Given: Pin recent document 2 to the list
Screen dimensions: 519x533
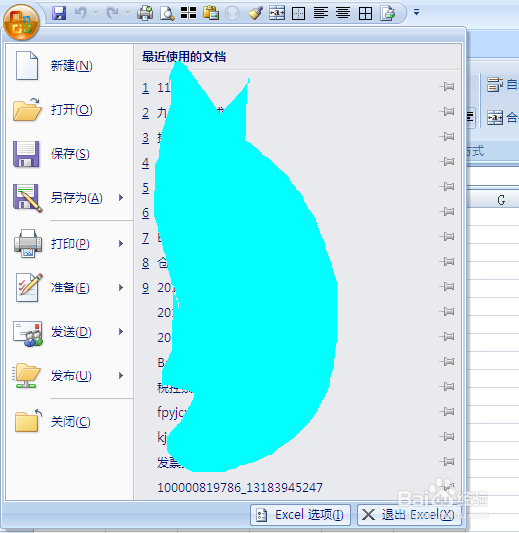Looking at the screenshot, I should (447, 111).
